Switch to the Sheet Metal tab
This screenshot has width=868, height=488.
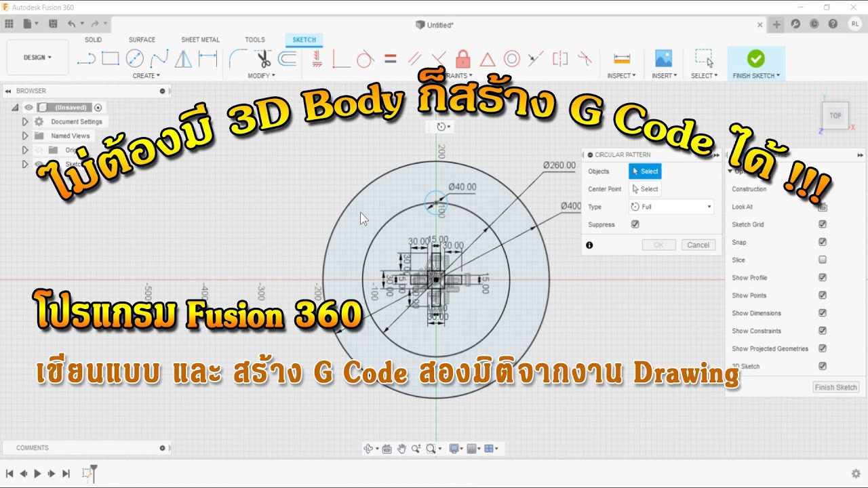(200, 40)
